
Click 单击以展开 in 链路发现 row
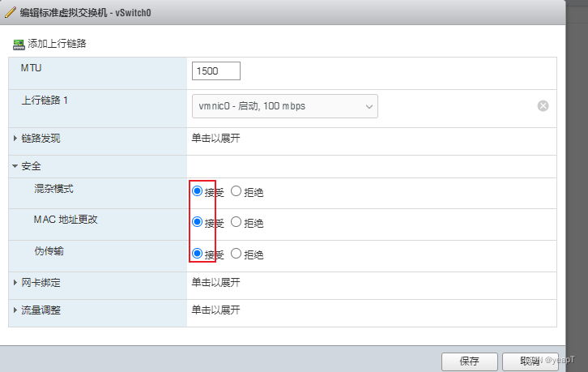215,138
